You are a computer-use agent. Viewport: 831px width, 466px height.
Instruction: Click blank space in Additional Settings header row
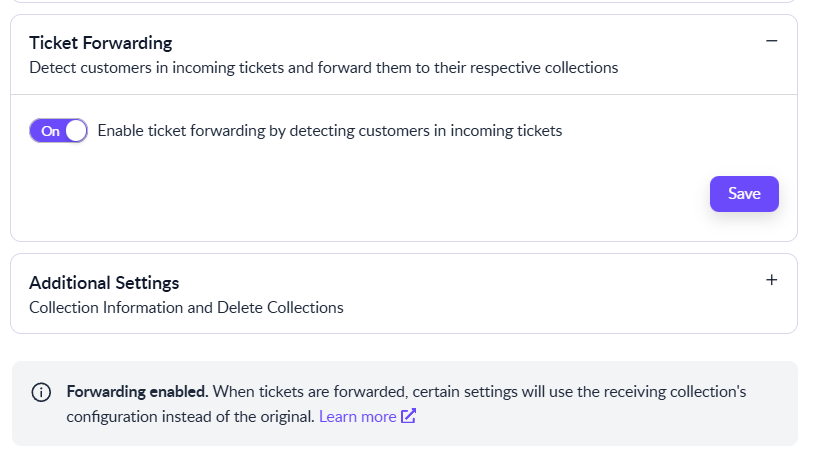[x=500, y=283]
